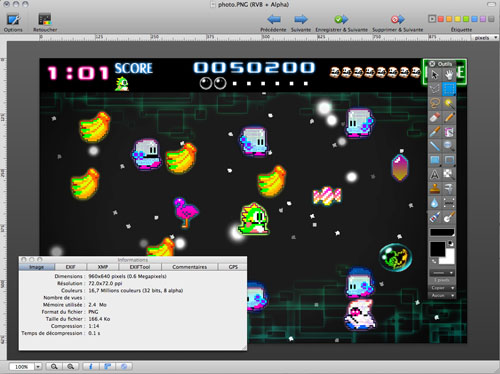
Task: Expand the line thickness dropdown in Outils
Action: tap(442, 273)
